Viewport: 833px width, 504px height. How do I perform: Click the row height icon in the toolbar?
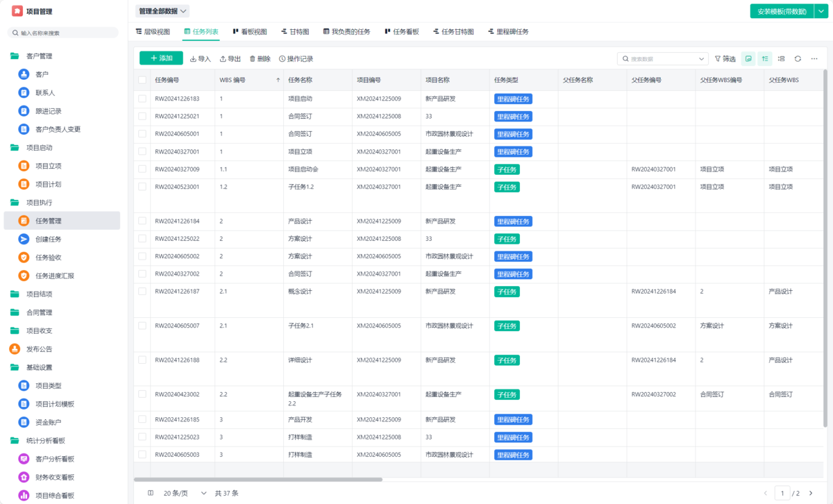pos(781,59)
